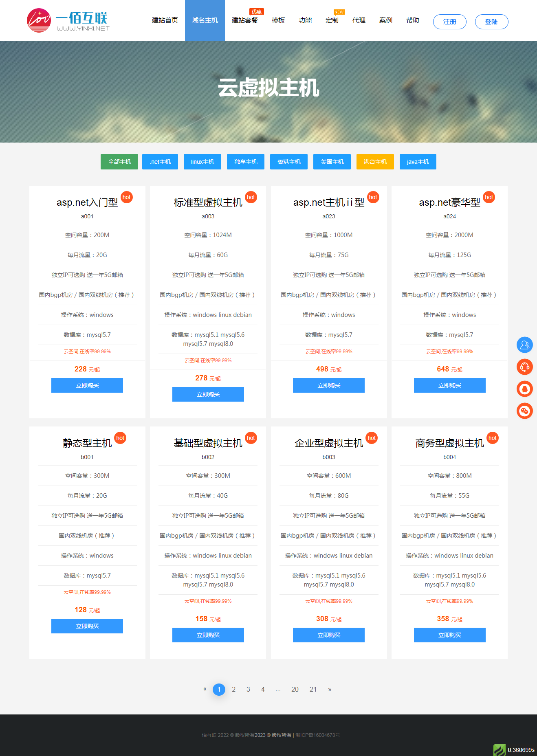
Task: Select 域名主机 in navigation
Action: click(x=205, y=20)
